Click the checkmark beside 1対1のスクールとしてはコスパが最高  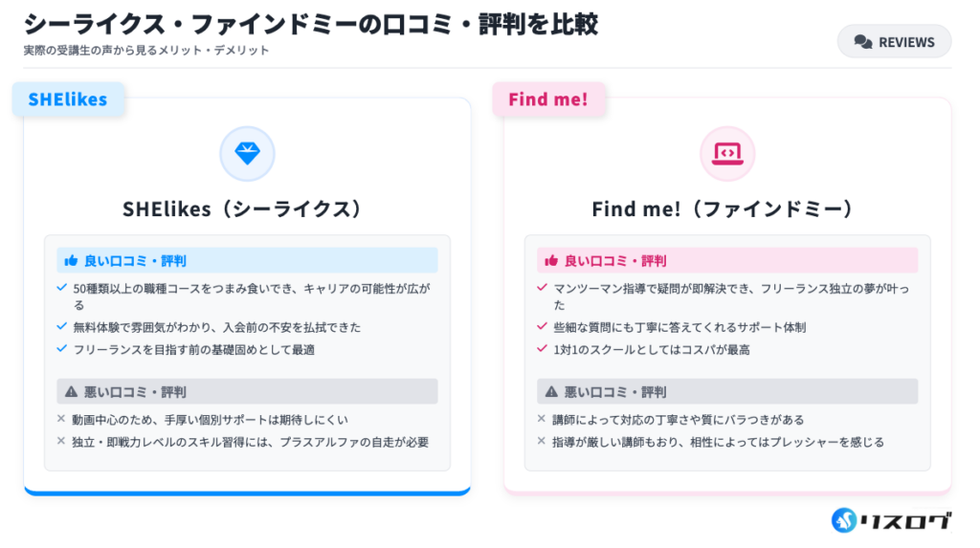[543, 349]
